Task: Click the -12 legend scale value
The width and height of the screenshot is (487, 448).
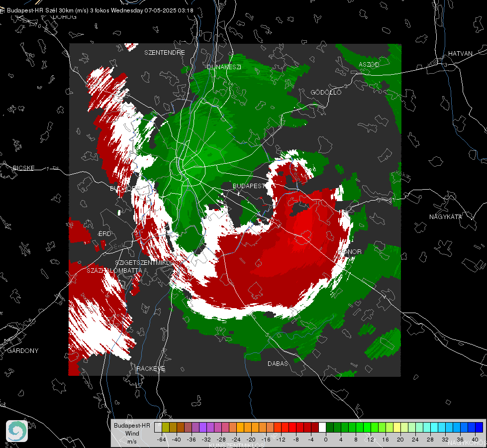Action: coord(281,440)
